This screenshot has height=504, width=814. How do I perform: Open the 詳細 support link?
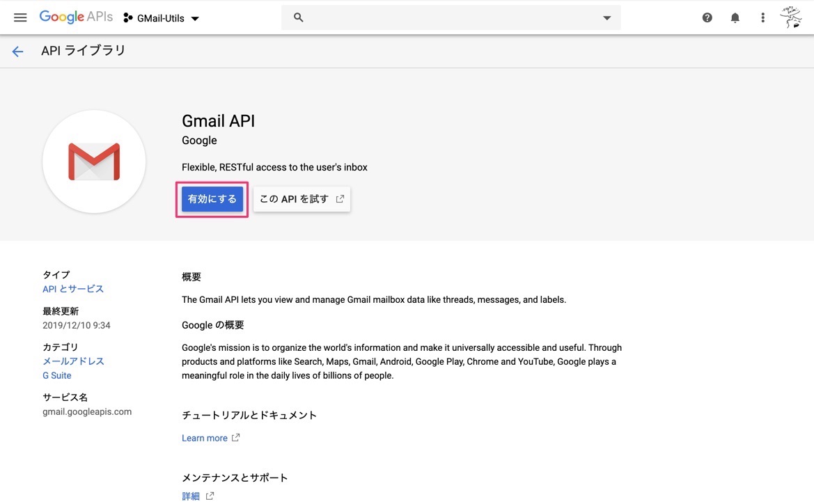[x=191, y=495]
